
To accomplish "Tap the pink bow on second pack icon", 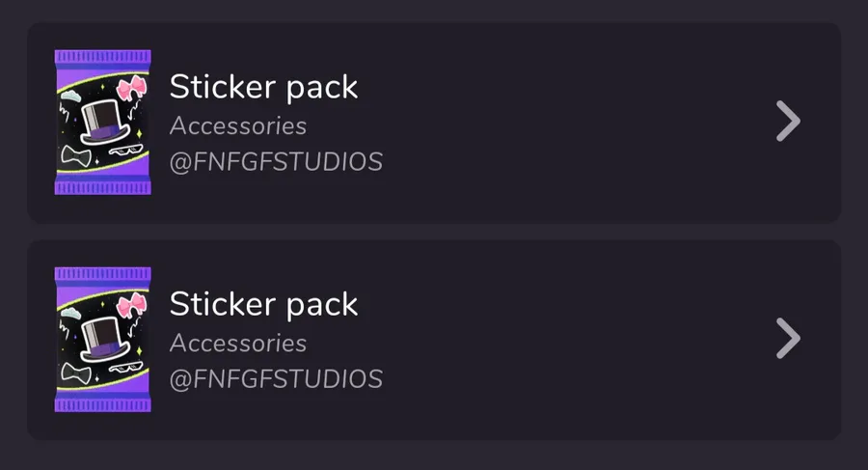I will [x=130, y=308].
